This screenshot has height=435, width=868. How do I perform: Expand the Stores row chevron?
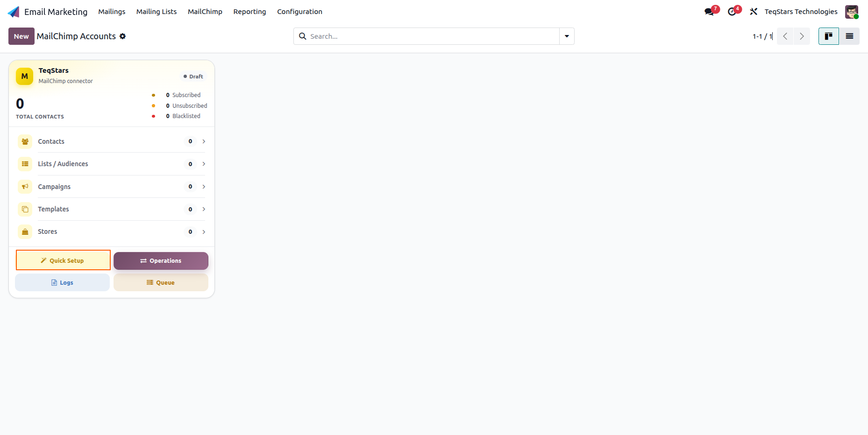(x=204, y=232)
